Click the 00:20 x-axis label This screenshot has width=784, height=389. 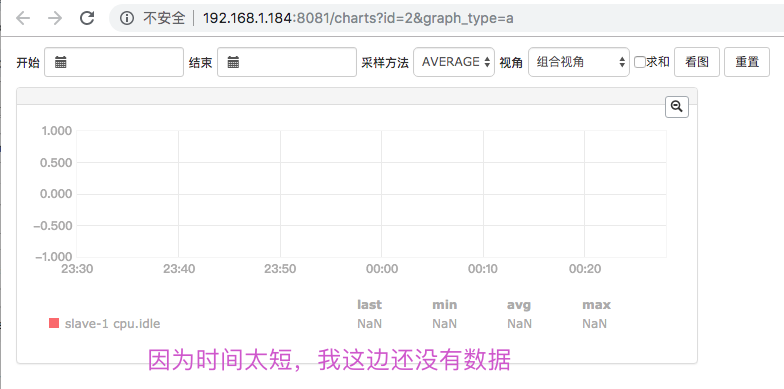tap(585, 269)
